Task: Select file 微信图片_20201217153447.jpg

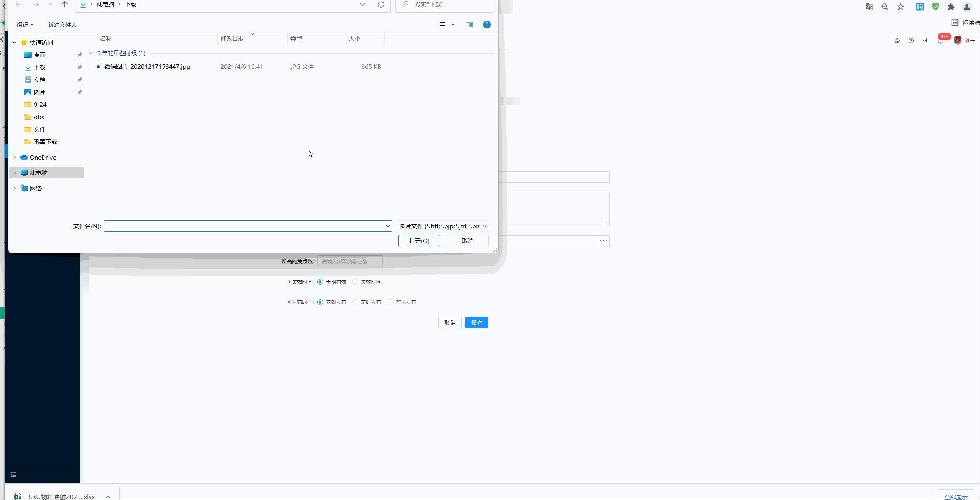Action: tap(147, 66)
